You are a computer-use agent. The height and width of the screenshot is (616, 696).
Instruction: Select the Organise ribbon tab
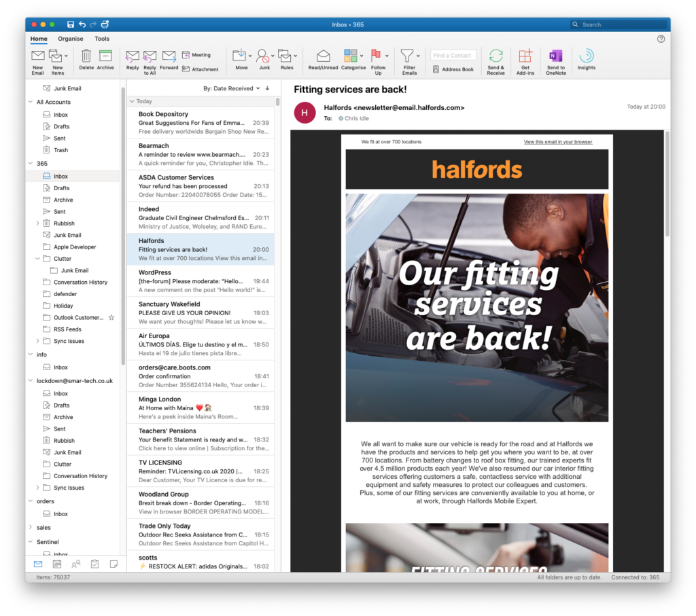pos(71,39)
